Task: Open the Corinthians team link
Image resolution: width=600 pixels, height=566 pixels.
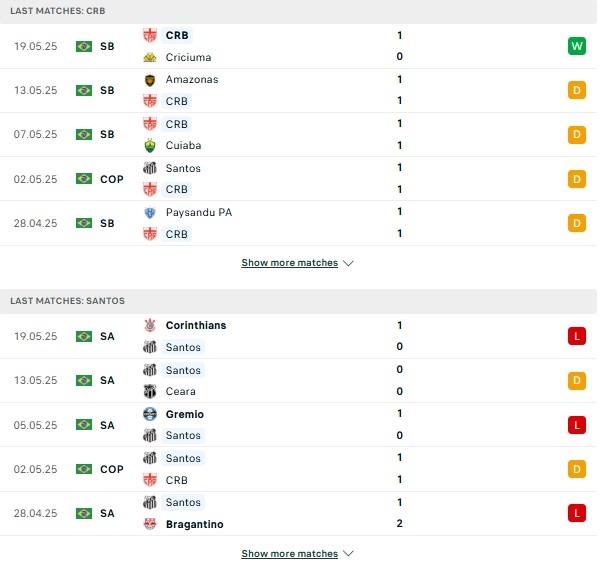Action: click(196, 325)
